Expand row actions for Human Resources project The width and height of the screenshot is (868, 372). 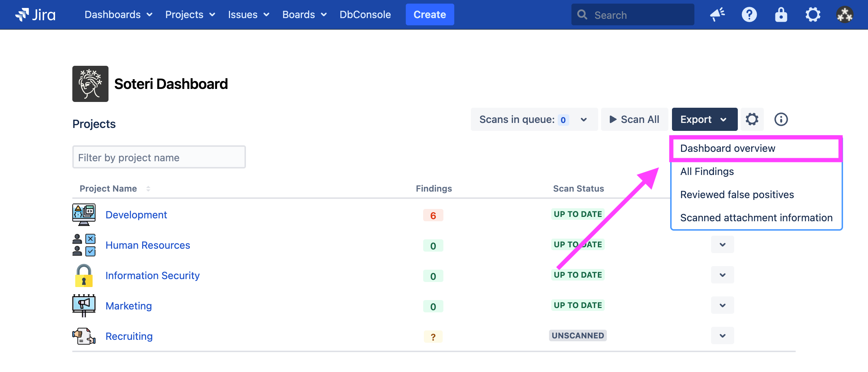722,245
